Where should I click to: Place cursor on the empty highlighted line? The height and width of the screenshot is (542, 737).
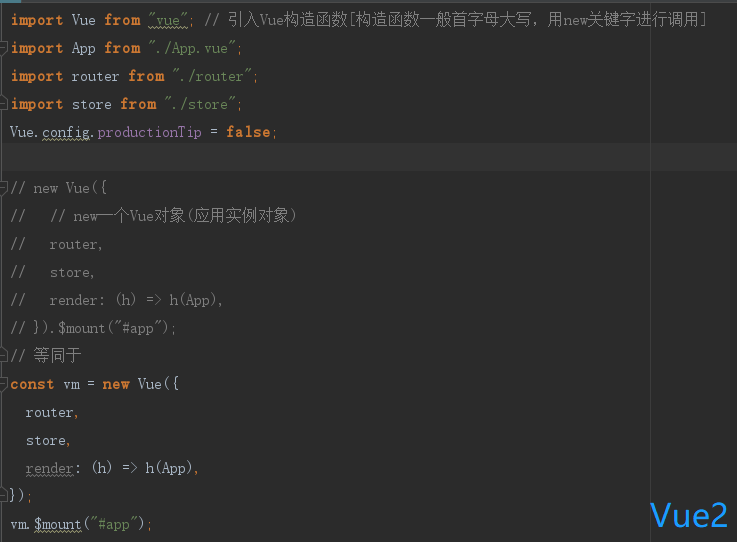[300, 158]
